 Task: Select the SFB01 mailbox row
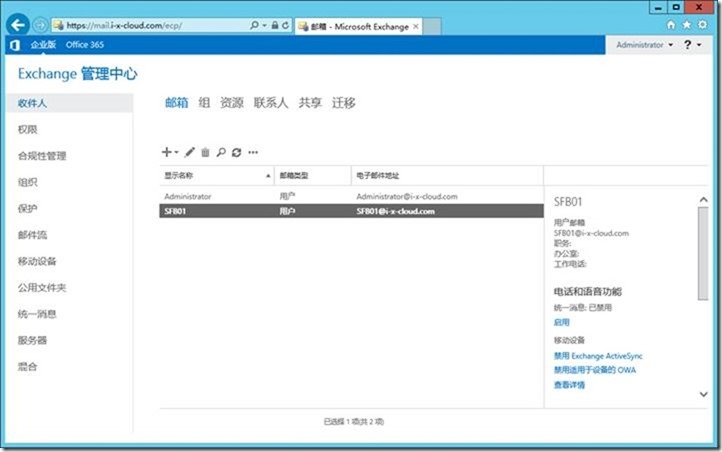[x=351, y=211]
